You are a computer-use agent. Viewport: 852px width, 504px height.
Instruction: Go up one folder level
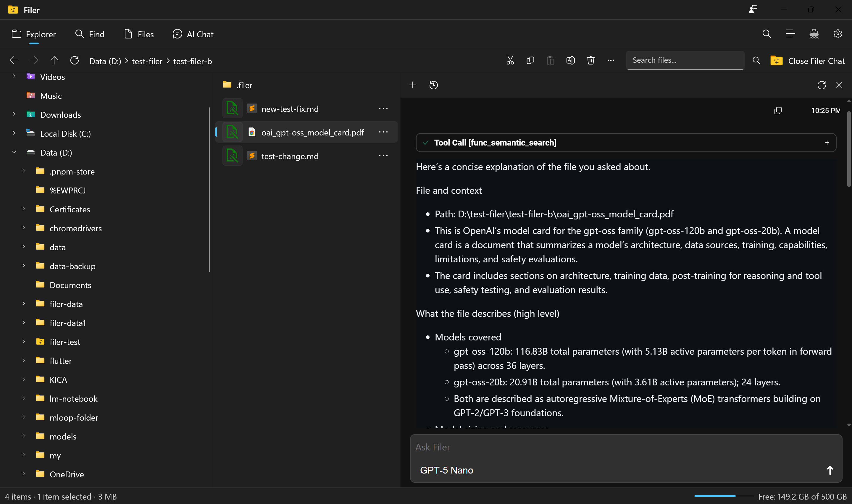(x=54, y=61)
